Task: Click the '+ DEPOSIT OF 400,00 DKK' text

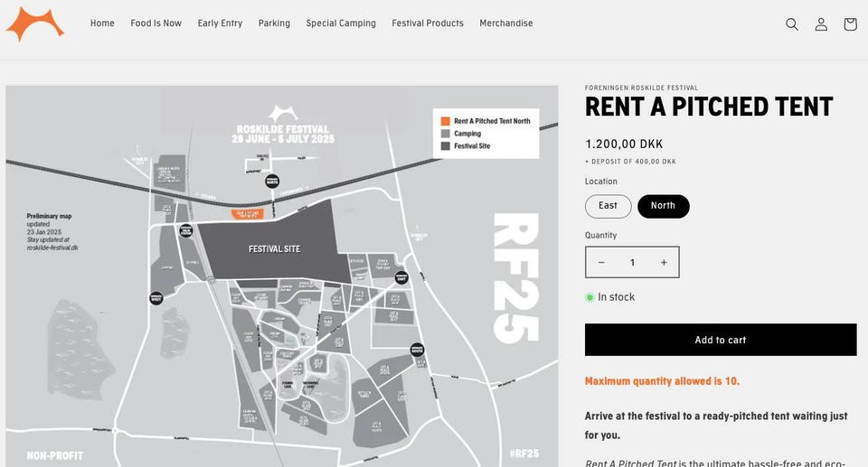Action: tap(630, 162)
